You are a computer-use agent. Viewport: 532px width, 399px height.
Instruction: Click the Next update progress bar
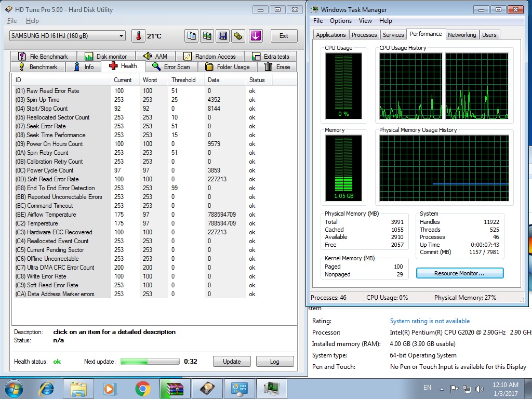click(x=150, y=362)
